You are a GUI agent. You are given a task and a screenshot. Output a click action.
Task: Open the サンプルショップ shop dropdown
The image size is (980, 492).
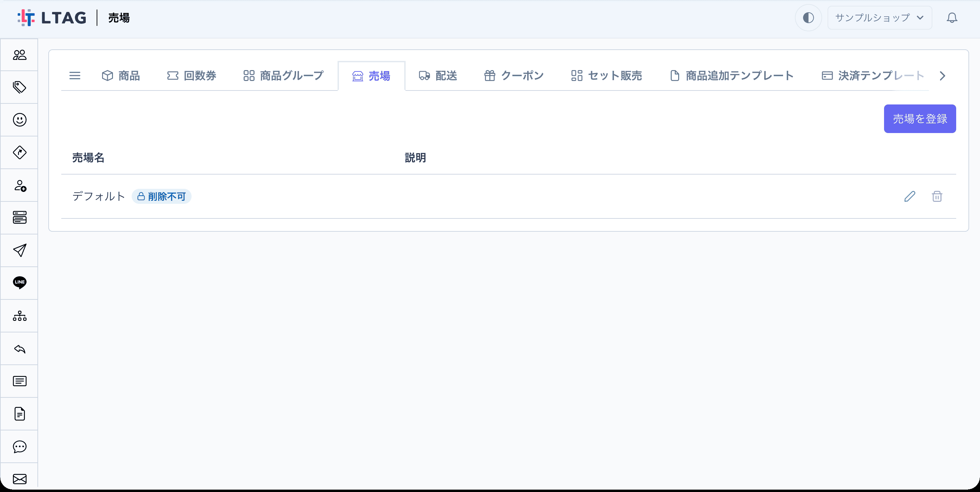(x=880, y=17)
